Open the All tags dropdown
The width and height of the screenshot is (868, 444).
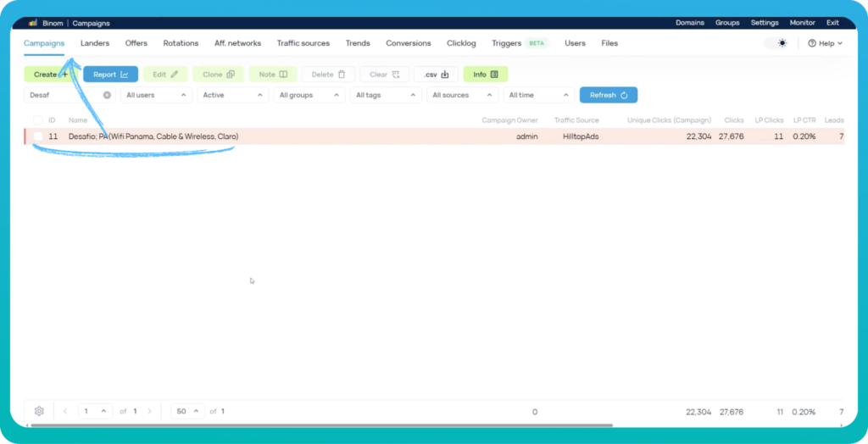tap(386, 95)
